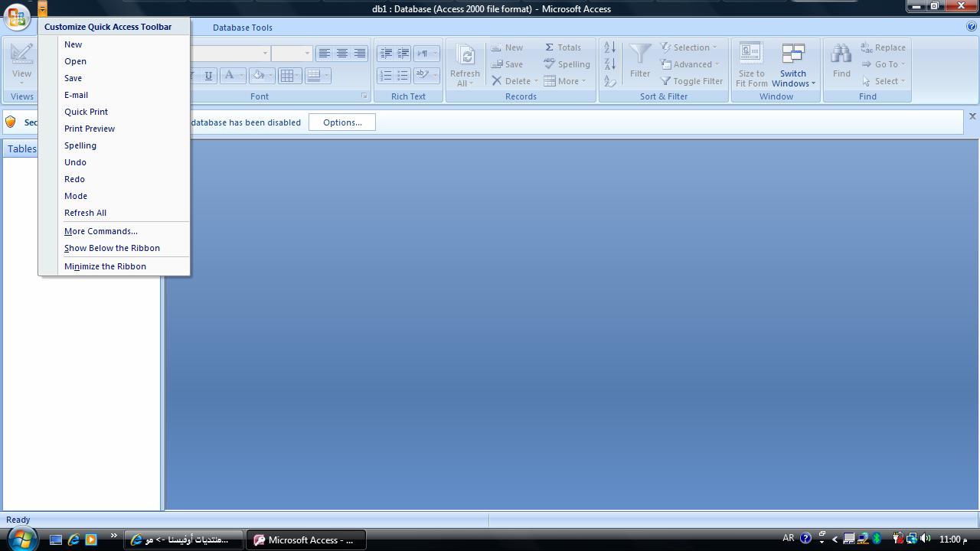Image resolution: width=980 pixels, height=551 pixels.
Task: Click Replace in the Find group
Action: pos(883,47)
